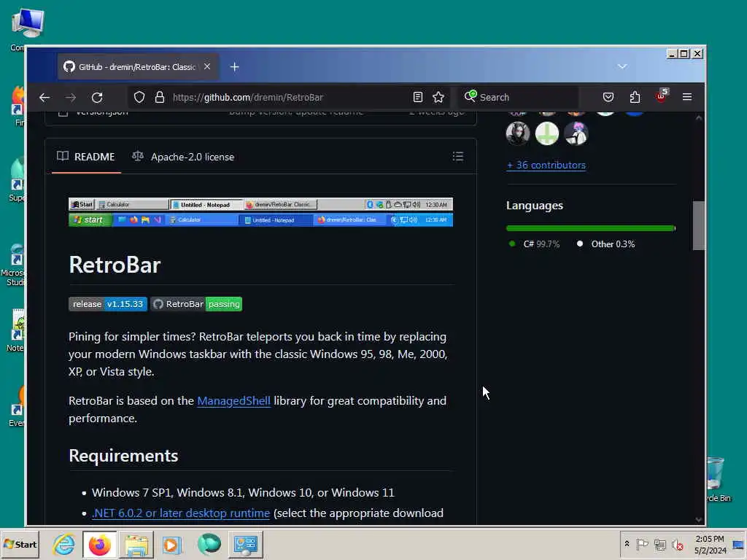This screenshot has height=560, width=747.
Task: Open Windows Media Player from taskbar
Action: coord(171,545)
